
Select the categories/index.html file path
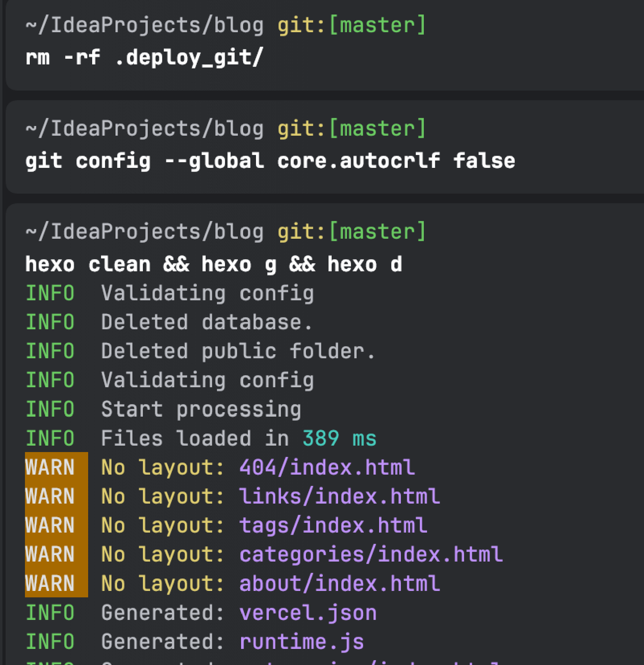[x=371, y=554]
